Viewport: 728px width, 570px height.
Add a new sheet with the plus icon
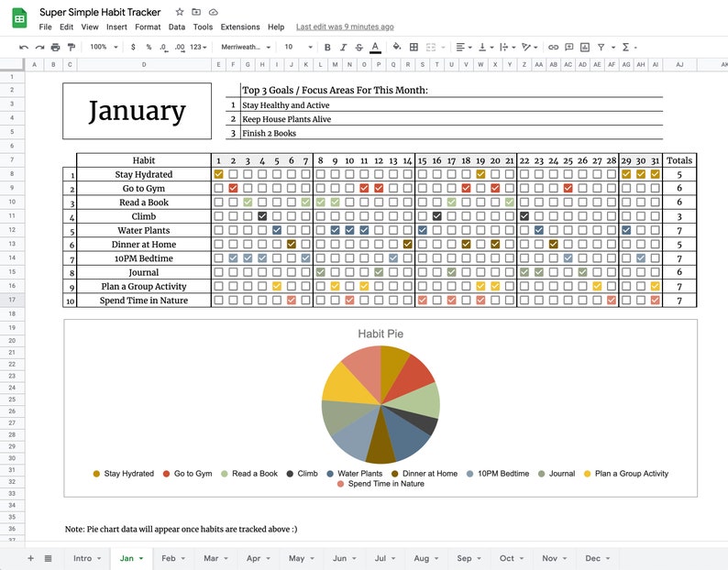coord(30,558)
